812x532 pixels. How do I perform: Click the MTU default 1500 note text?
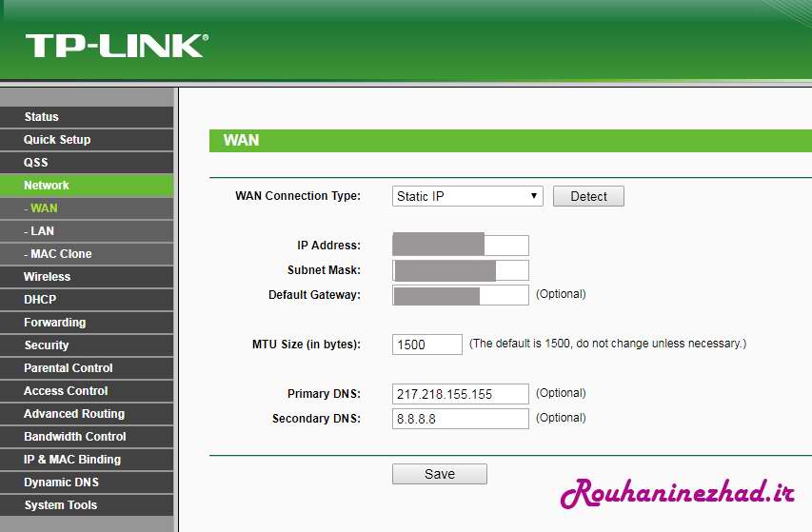[x=607, y=344]
